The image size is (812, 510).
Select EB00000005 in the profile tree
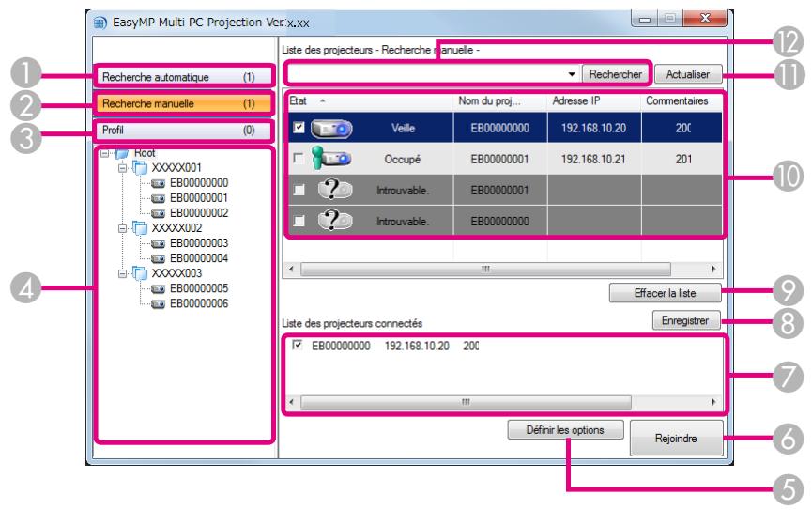pos(199,288)
